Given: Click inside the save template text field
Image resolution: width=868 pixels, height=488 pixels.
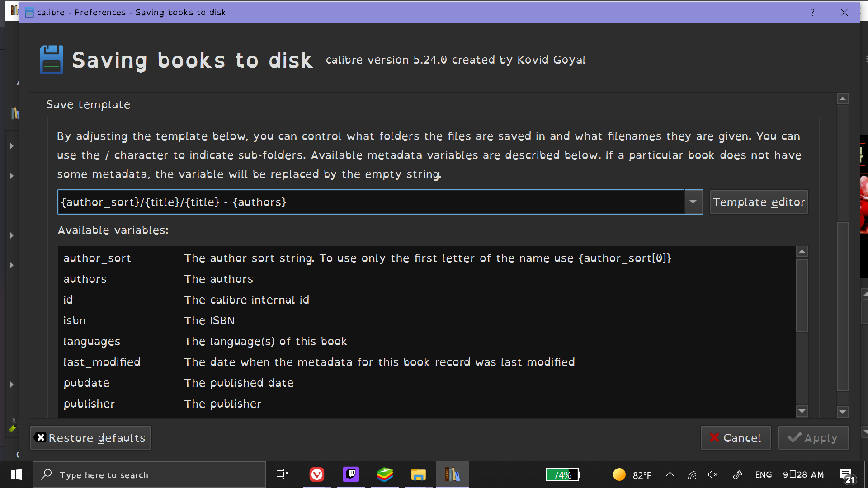Looking at the screenshot, I should pyautogui.click(x=371, y=202).
